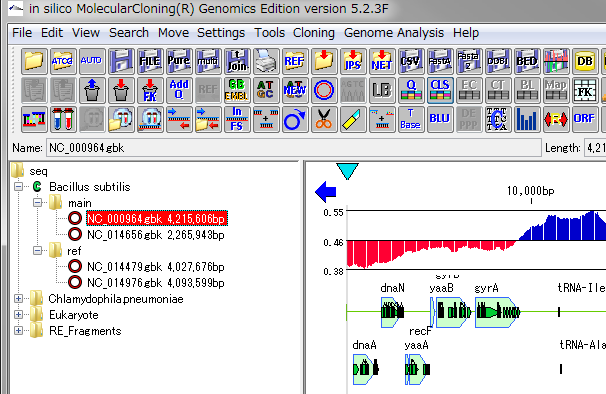Open the File menu

click(x=22, y=33)
